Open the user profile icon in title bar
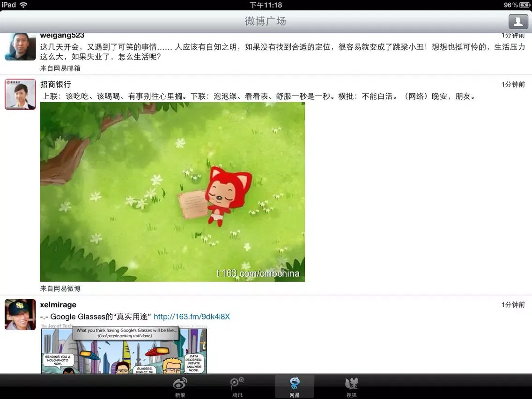The image size is (532, 399). pyautogui.click(x=518, y=22)
